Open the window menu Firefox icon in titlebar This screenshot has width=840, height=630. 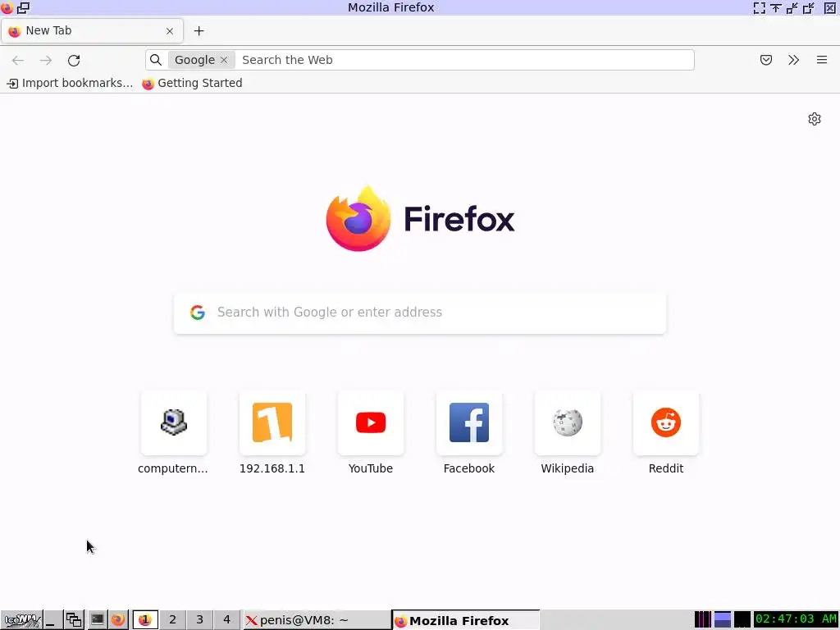(x=7, y=7)
